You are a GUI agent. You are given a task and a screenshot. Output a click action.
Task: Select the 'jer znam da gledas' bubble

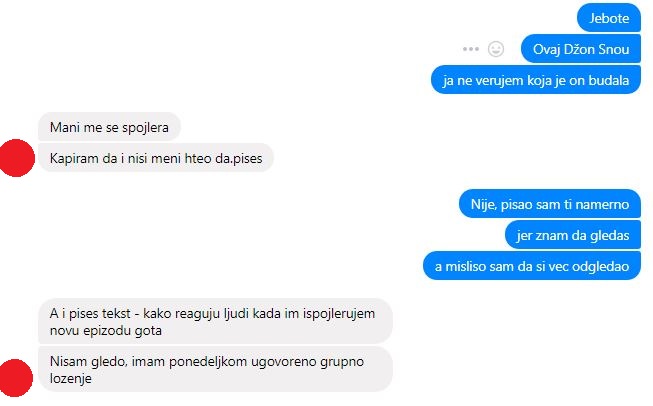coord(573,235)
